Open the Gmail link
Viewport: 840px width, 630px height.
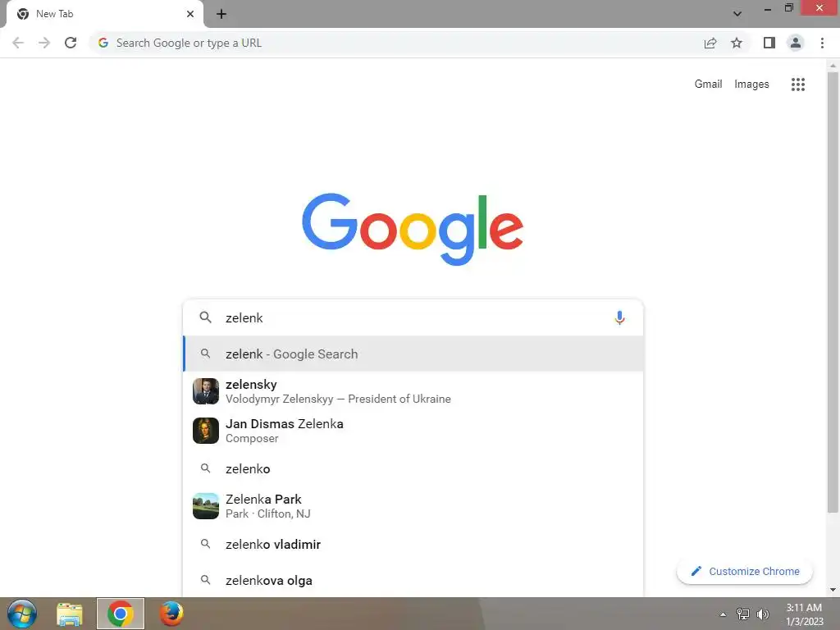(708, 84)
